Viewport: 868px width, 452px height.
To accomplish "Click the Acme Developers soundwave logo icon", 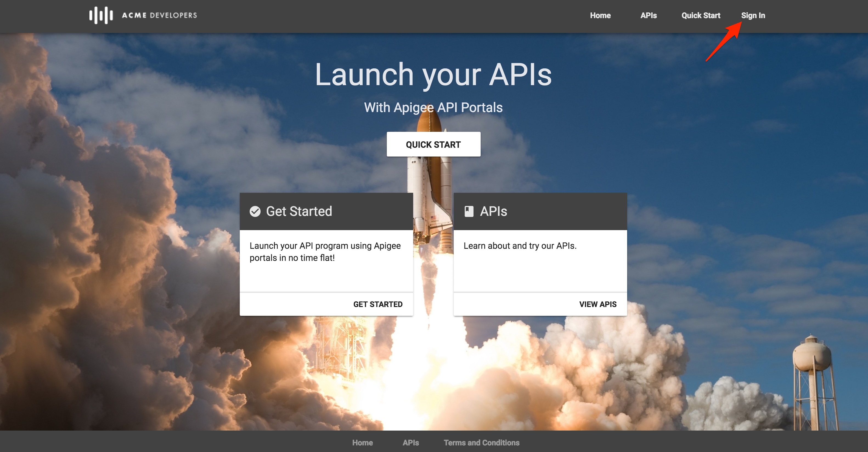I will (101, 15).
